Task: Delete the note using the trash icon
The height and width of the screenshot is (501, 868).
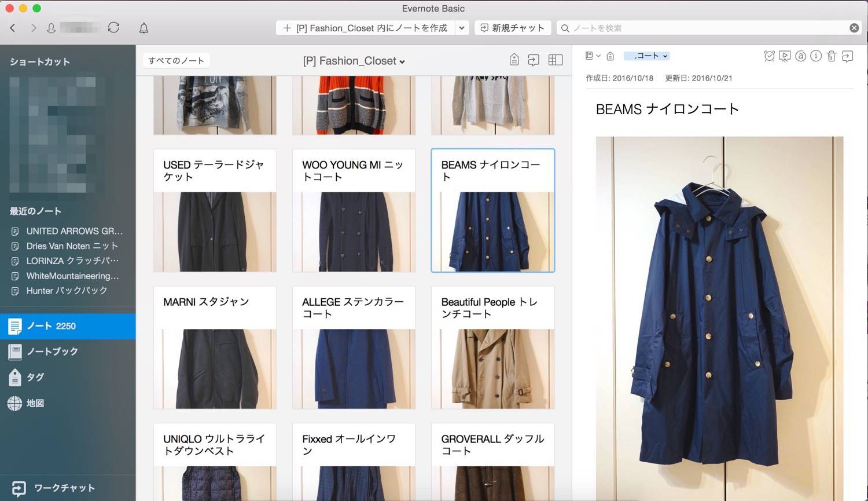Action: (832, 56)
